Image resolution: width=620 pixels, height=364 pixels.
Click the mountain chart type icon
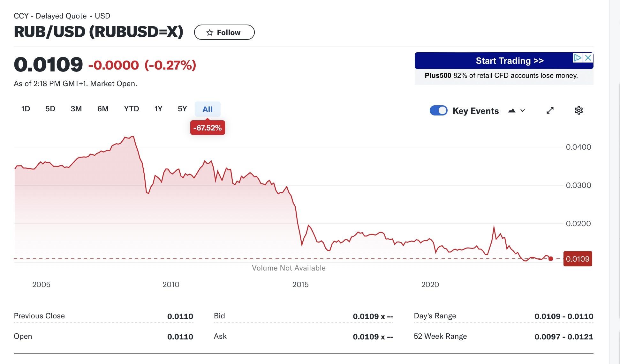pos(511,111)
